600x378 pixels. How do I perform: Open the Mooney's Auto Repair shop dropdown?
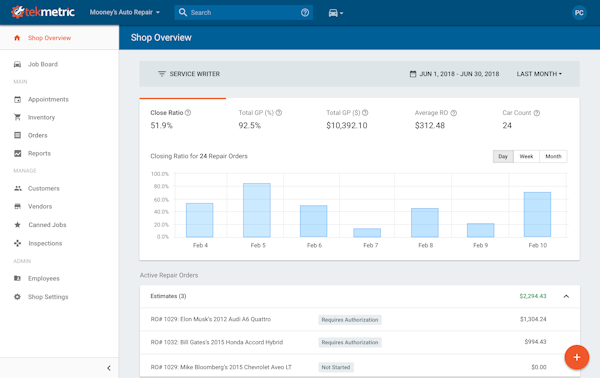(125, 12)
